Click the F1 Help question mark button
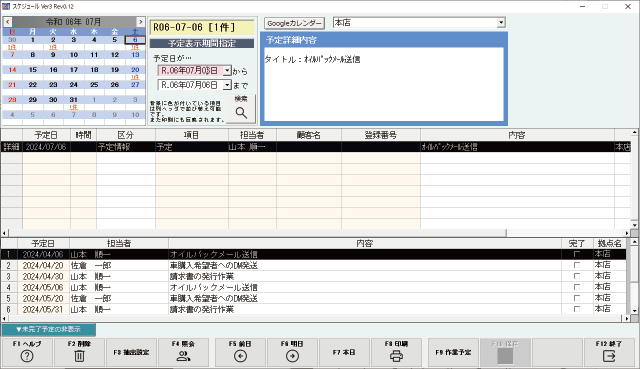640x369 pixels. tap(27, 352)
